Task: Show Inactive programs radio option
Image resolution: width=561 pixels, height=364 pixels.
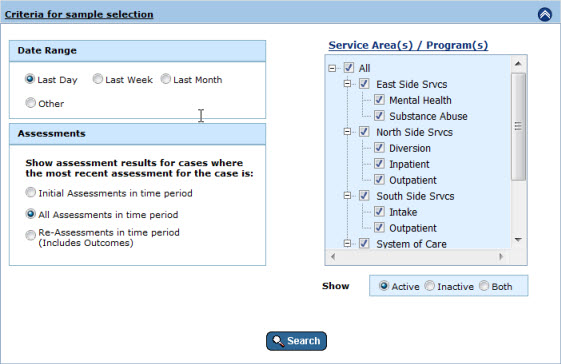Action: [x=430, y=286]
